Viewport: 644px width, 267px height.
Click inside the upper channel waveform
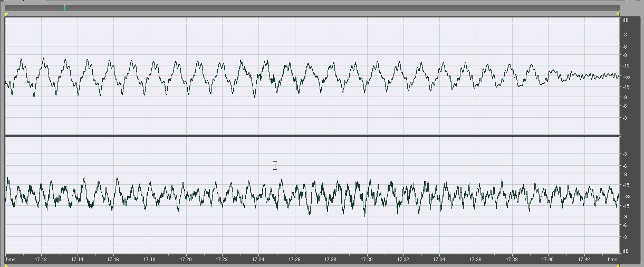point(312,76)
